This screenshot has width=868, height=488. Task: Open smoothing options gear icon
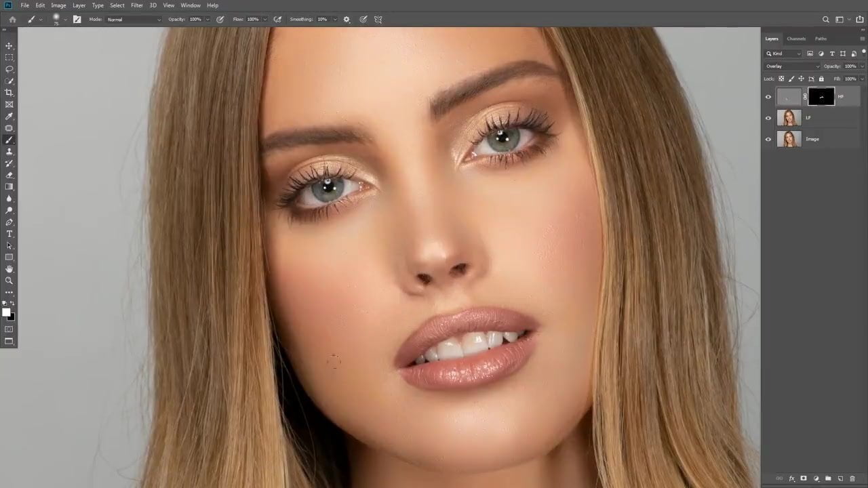pos(347,20)
